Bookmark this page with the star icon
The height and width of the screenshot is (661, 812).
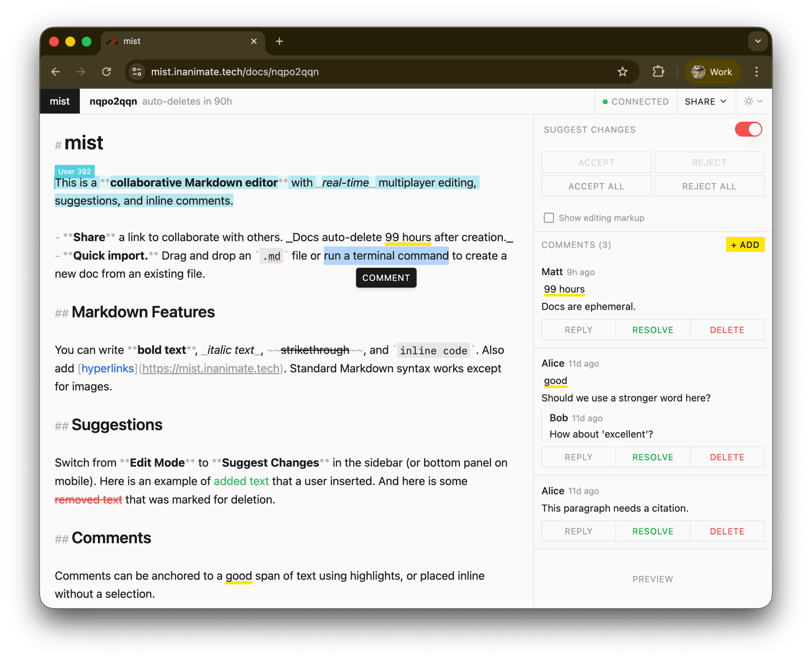point(622,72)
